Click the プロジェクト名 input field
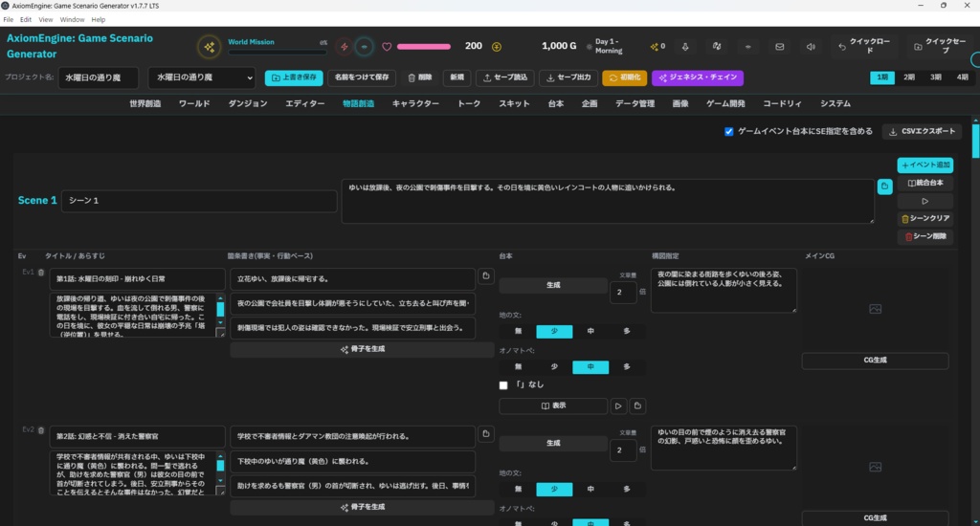The image size is (980, 526). 99,77
